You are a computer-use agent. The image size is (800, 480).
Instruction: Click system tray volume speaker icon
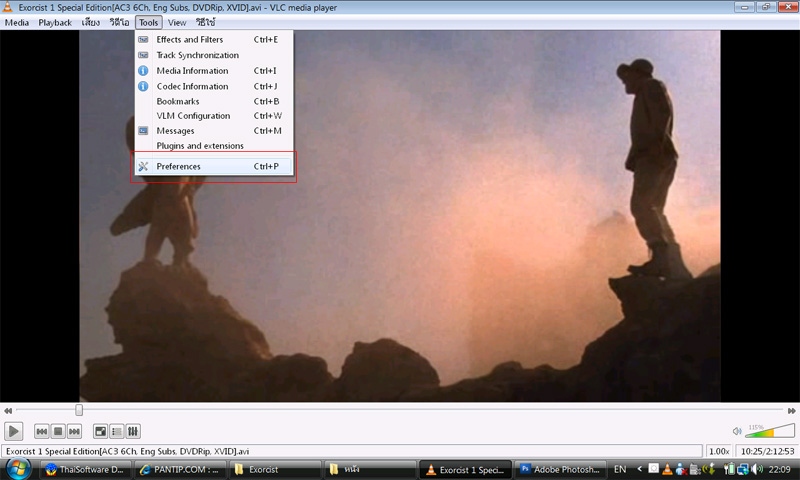(757, 469)
